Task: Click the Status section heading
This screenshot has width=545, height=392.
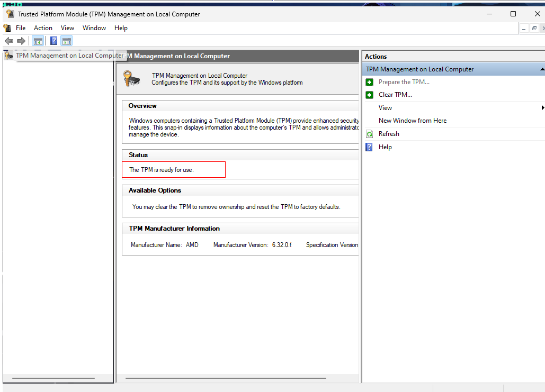Action: pos(138,155)
